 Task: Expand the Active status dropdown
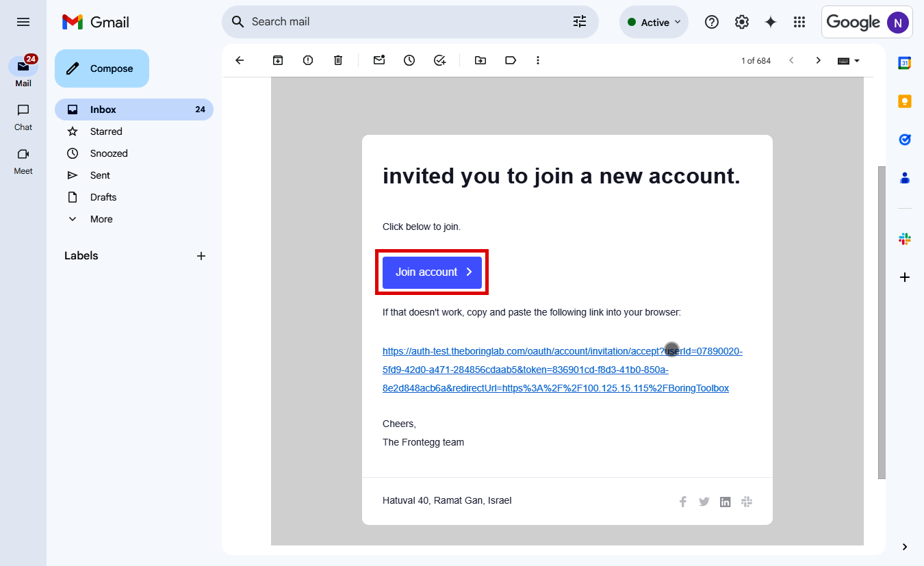[654, 22]
